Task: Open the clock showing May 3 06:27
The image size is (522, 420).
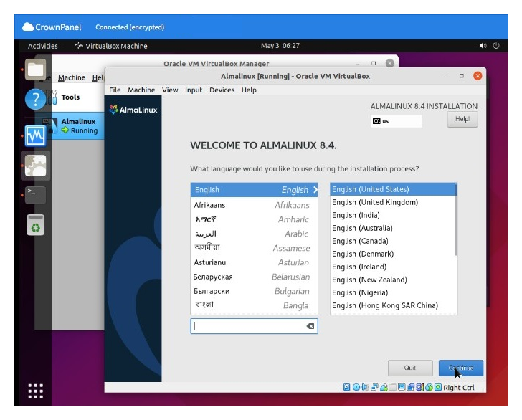Action: click(x=280, y=46)
